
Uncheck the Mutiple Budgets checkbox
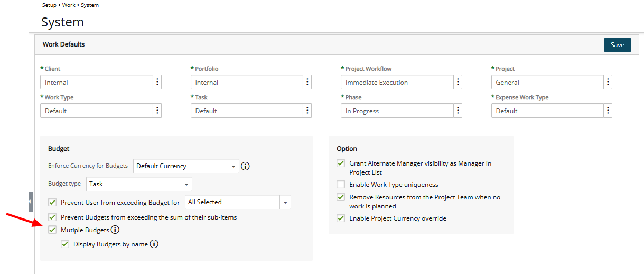point(52,230)
